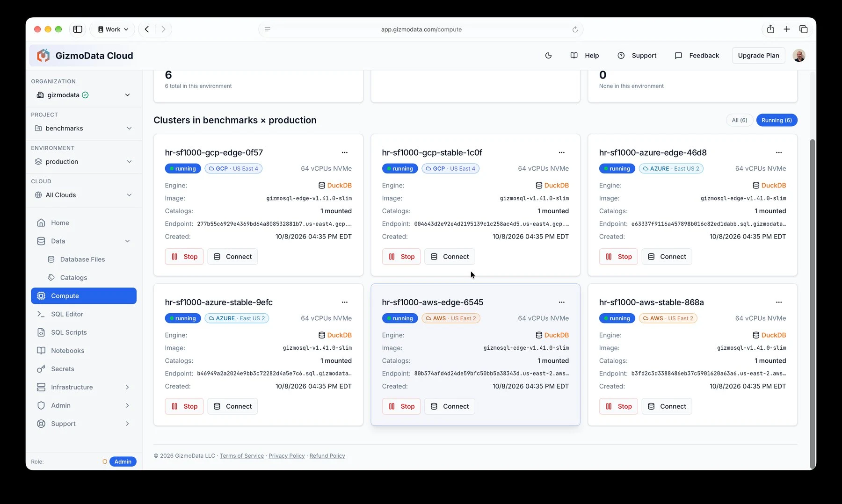Go to Home in sidebar
Viewport: 842px width, 504px height.
84,223
